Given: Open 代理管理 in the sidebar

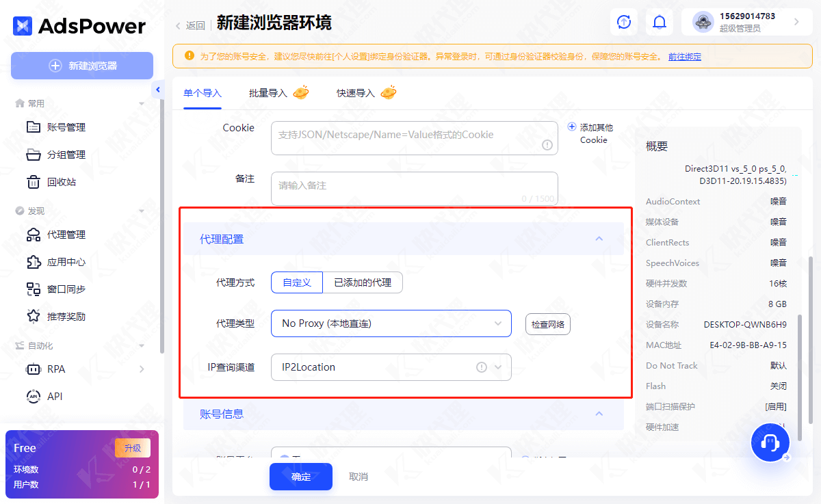Looking at the screenshot, I should [x=66, y=235].
